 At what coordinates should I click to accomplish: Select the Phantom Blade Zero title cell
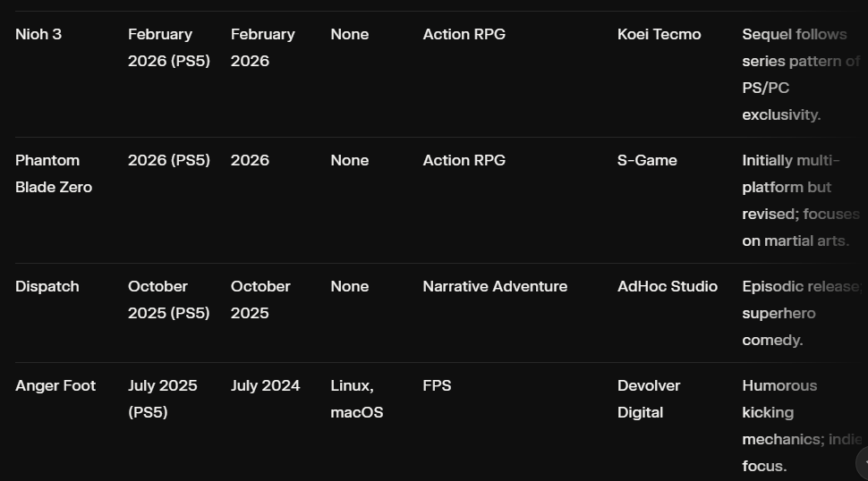click(54, 173)
